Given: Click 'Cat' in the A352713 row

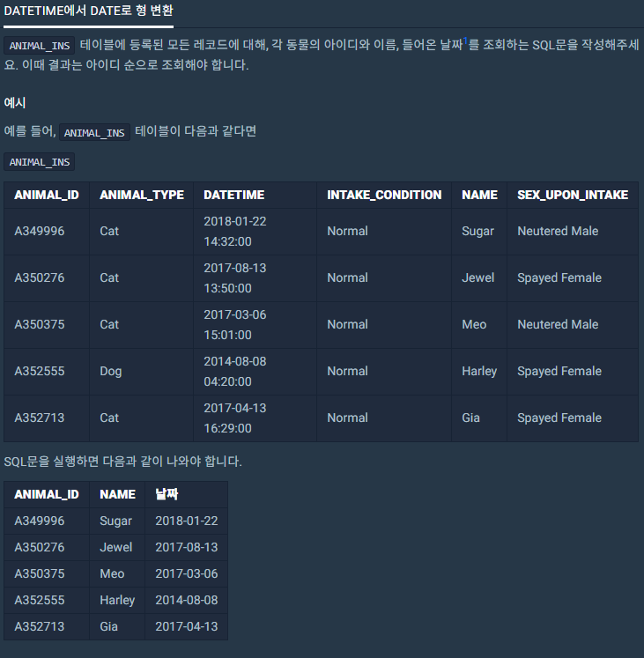Looking at the screenshot, I should pos(109,418).
